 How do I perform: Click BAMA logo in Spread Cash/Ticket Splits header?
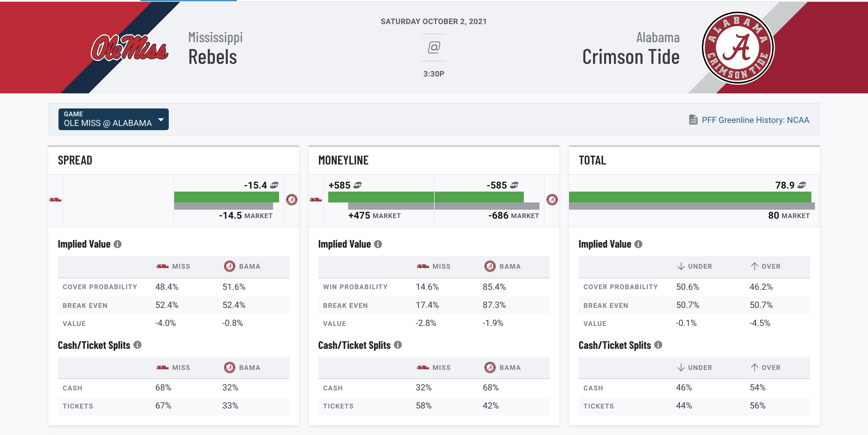(x=229, y=367)
